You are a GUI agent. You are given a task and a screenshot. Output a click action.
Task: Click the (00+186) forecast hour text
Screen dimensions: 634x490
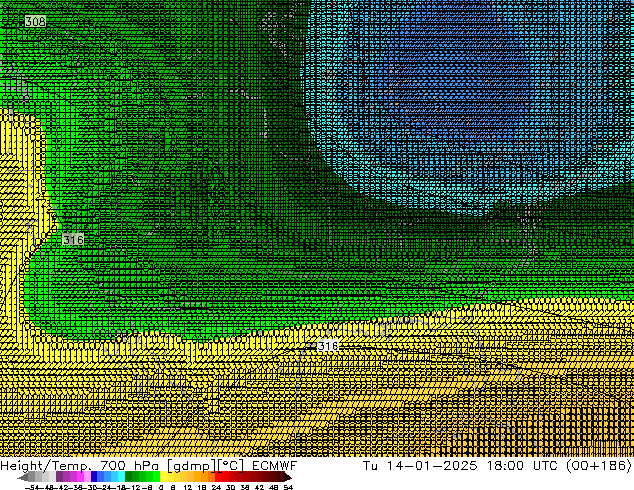point(598,466)
